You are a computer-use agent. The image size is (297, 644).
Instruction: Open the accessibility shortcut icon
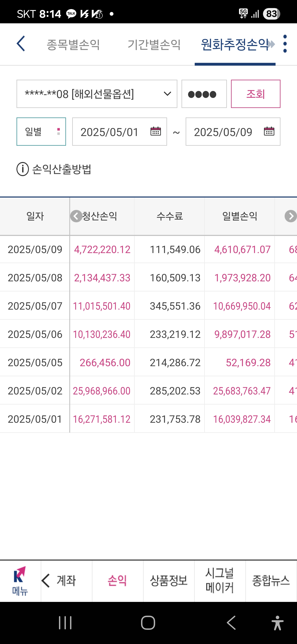[x=278, y=623]
